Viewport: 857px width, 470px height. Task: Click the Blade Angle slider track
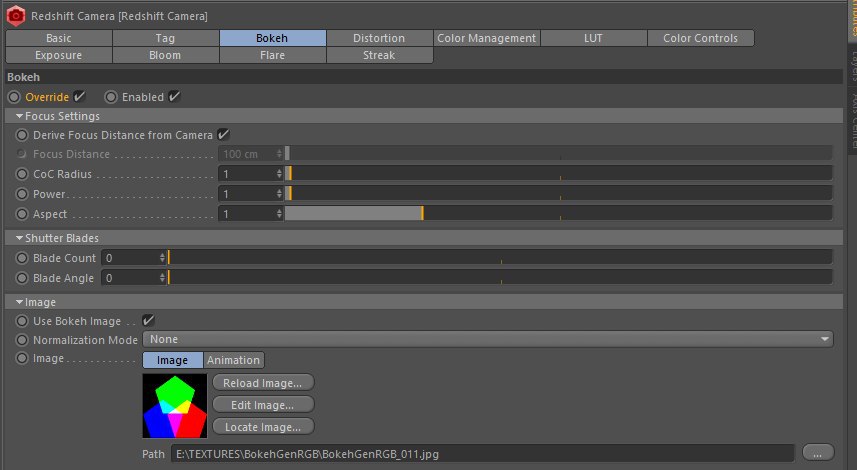(x=500, y=278)
